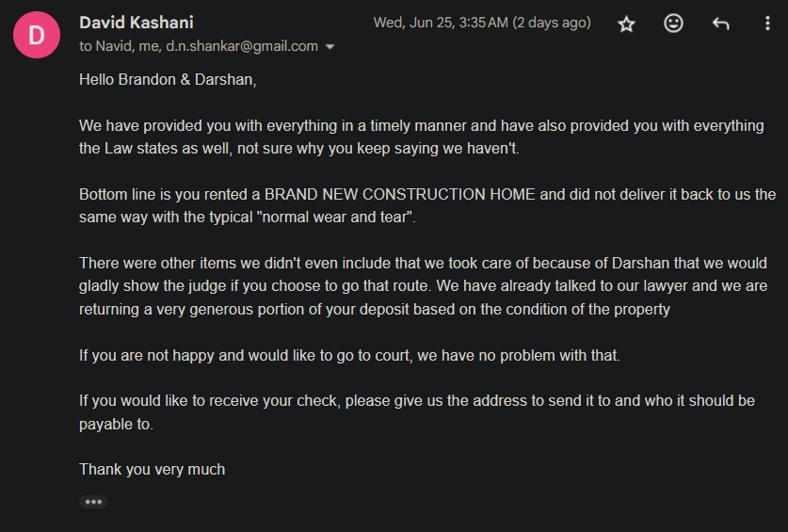
Task: Open the More options three-dot menu
Action: click(x=767, y=24)
